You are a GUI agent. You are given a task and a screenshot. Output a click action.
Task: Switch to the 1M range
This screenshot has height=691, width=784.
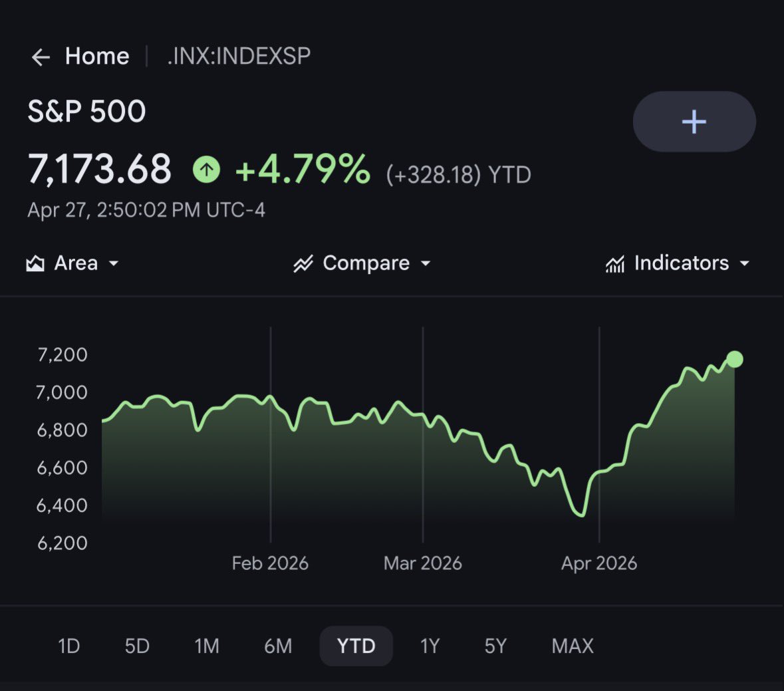(207, 646)
